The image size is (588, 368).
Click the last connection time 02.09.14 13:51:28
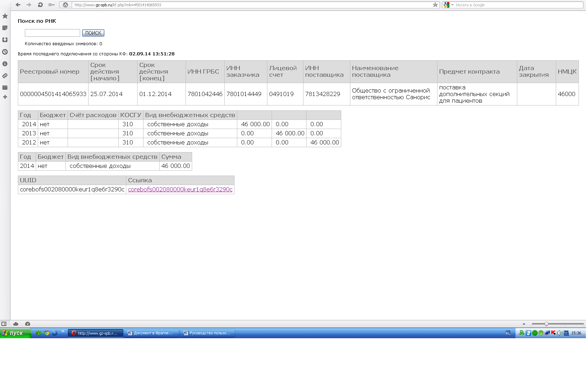152,54
